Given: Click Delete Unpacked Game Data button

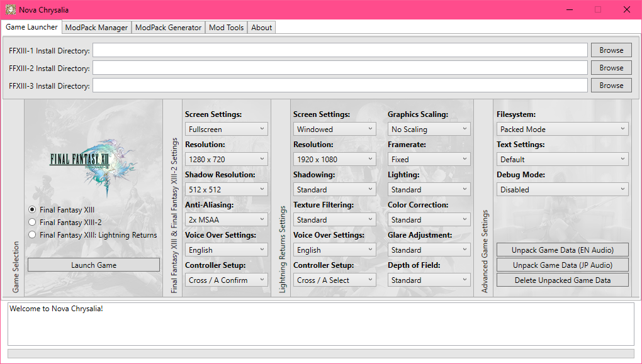Looking at the screenshot, I should click(563, 280).
